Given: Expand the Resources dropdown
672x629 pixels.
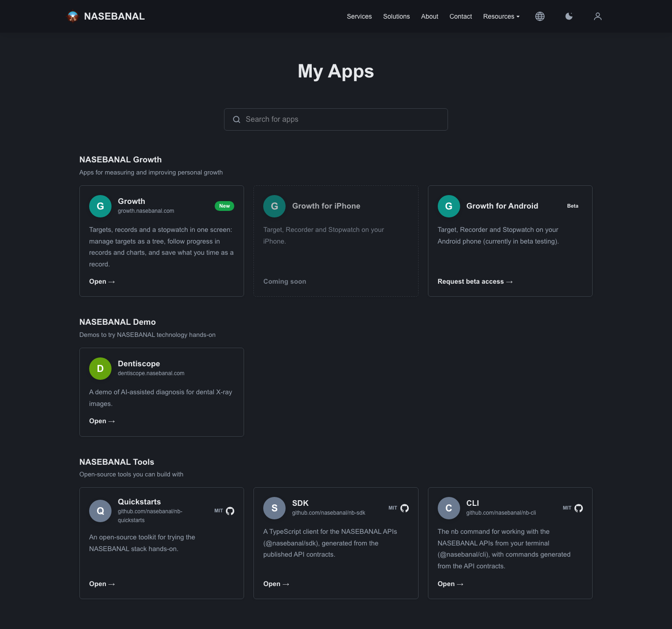Looking at the screenshot, I should (x=501, y=16).
